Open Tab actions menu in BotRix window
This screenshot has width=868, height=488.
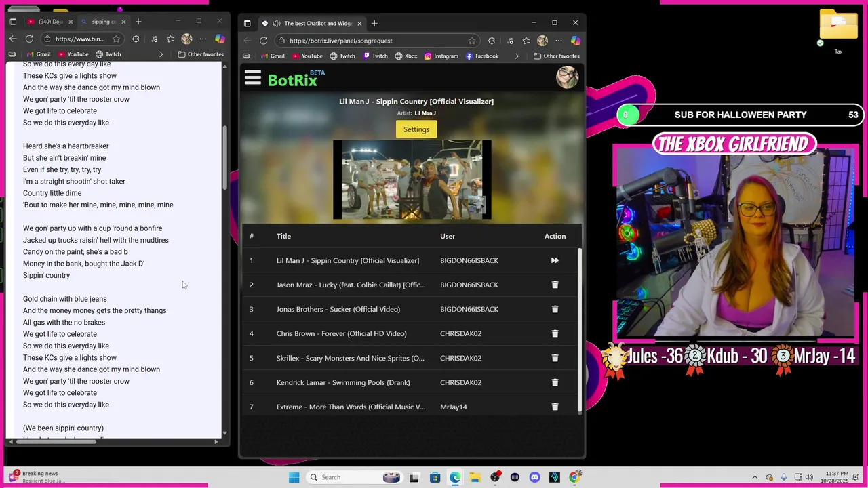click(x=247, y=23)
